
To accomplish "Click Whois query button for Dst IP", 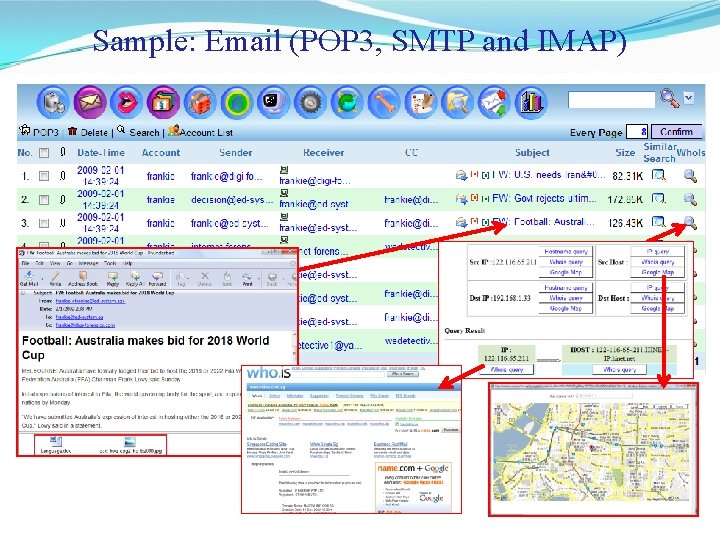I will [566, 298].
